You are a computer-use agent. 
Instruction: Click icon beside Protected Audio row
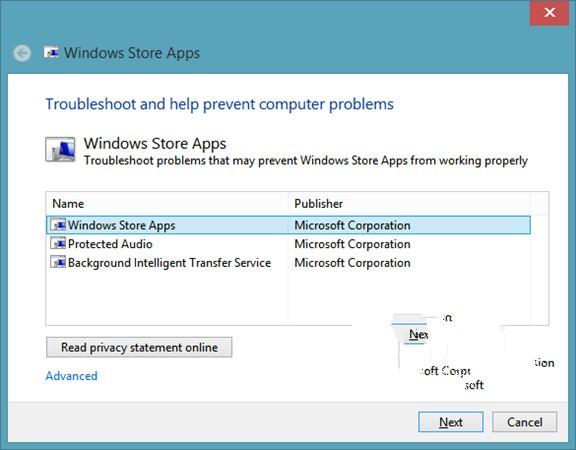[58, 244]
